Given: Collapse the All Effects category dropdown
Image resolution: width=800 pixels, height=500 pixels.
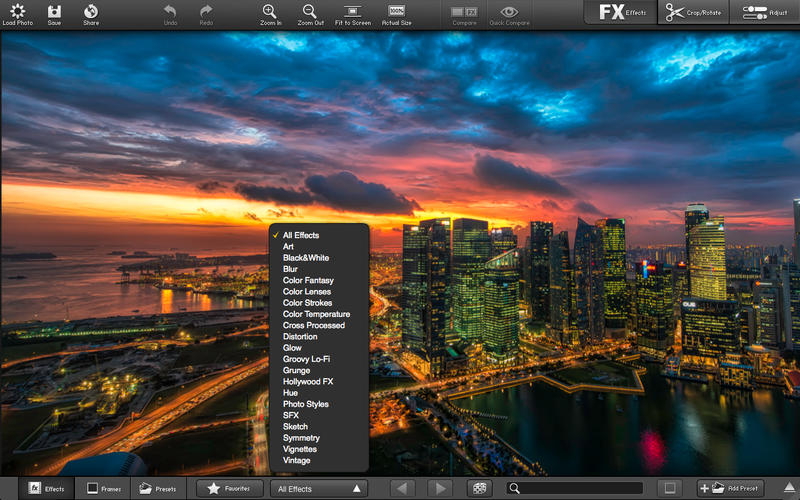Looking at the screenshot, I should [x=319, y=488].
